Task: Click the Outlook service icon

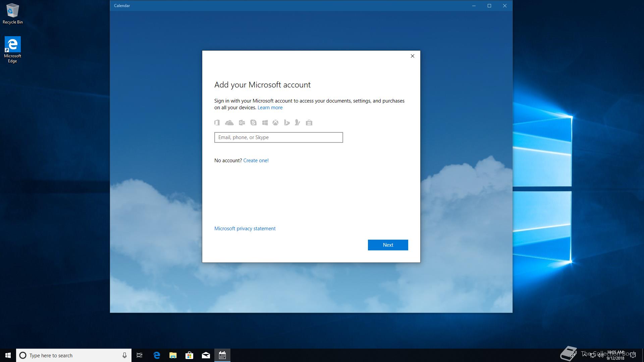Action: click(x=242, y=123)
